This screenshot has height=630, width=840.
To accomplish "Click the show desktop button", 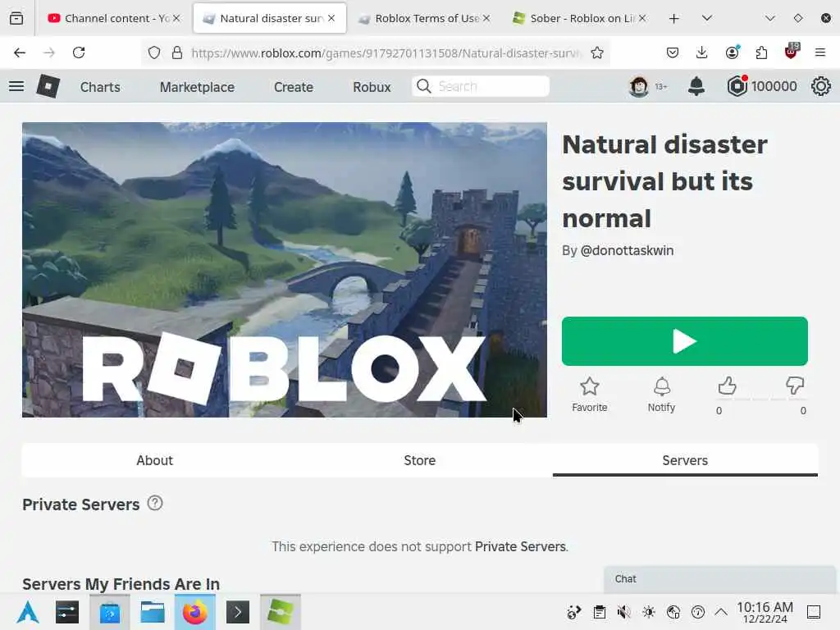I will pyautogui.click(x=814, y=611).
